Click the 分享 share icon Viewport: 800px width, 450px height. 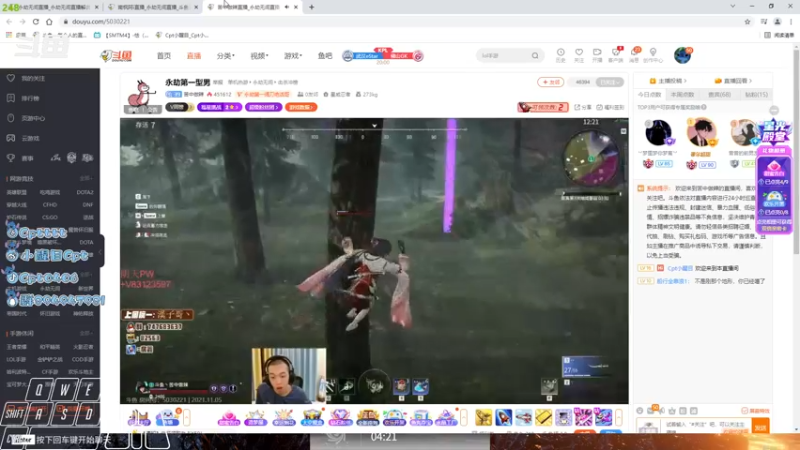583,107
